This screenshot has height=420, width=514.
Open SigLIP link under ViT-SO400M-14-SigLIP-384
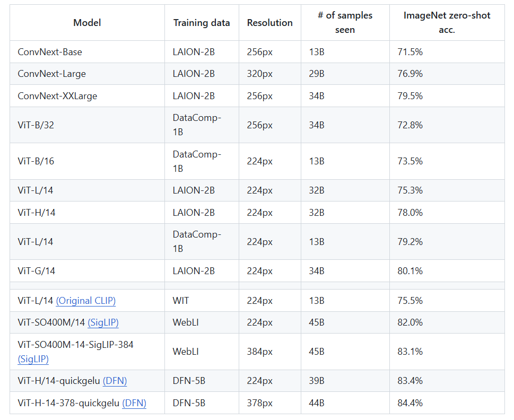click(33, 359)
